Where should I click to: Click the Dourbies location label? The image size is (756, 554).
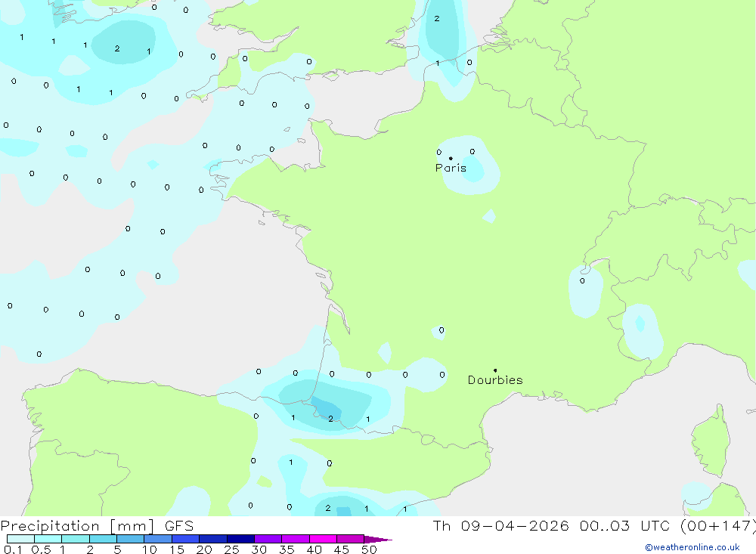point(495,380)
